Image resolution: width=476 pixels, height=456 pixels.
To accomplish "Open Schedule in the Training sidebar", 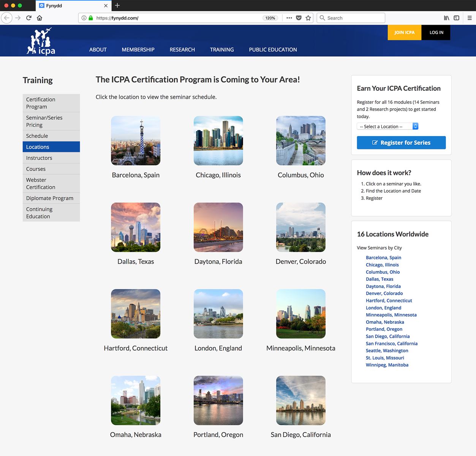I will click(51, 136).
